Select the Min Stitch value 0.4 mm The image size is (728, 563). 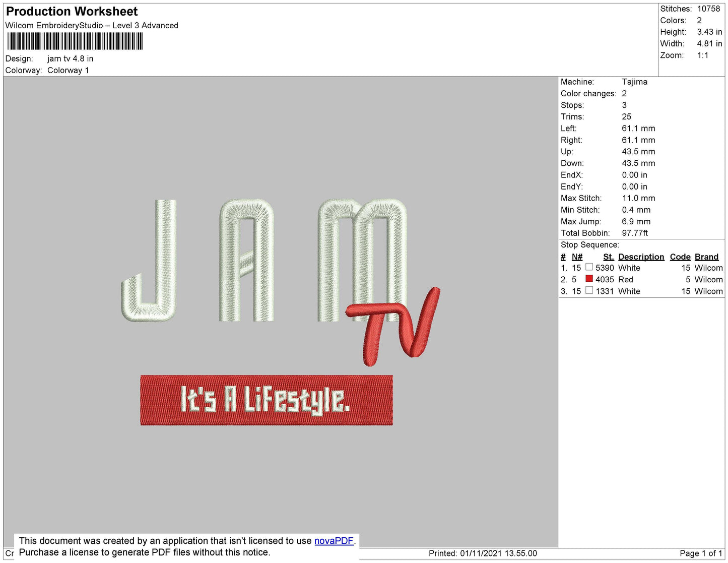pos(636,210)
